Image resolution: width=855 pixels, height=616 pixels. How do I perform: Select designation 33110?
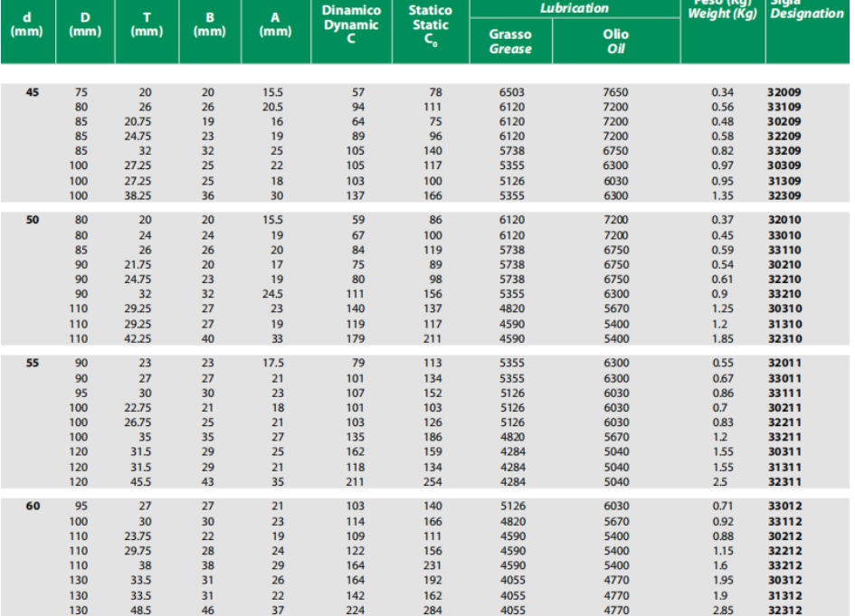coord(784,251)
